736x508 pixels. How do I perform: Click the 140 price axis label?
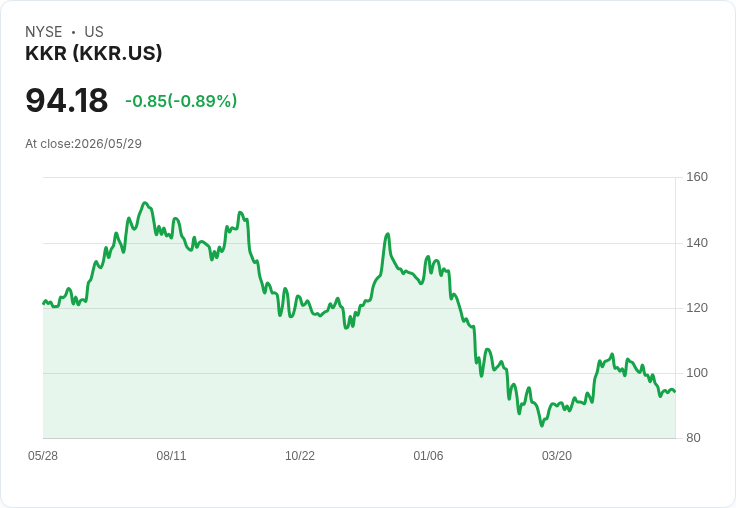point(697,243)
